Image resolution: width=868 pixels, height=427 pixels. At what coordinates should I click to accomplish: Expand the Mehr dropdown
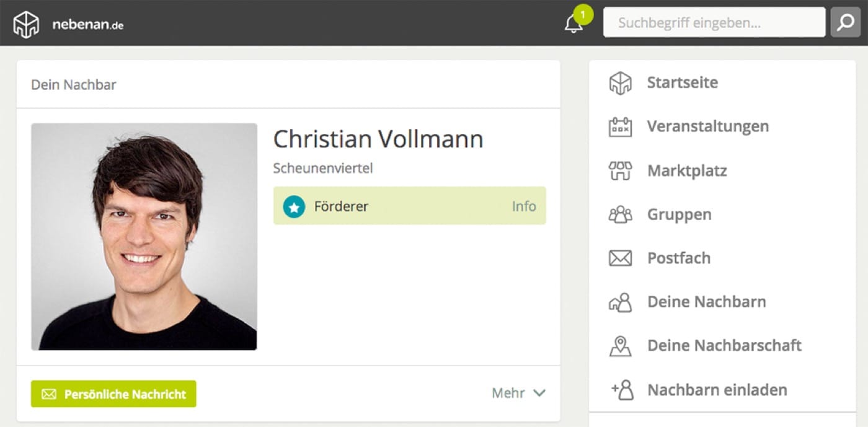tap(518, 393)
